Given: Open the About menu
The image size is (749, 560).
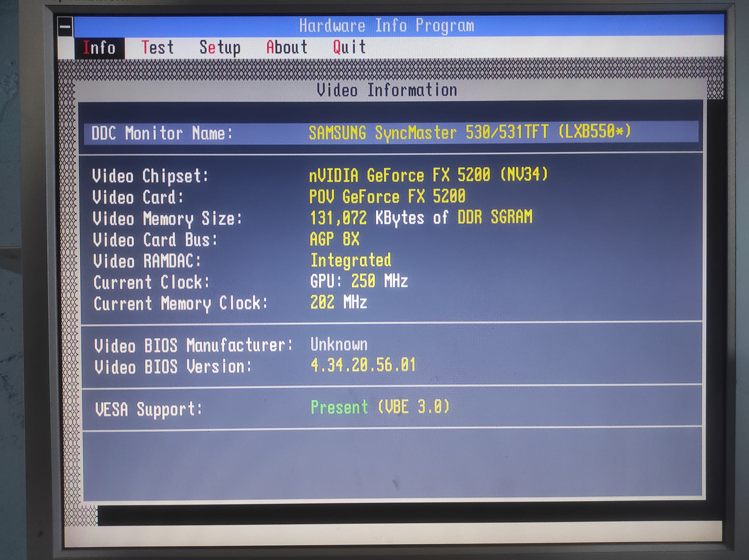Looking at the screenshot, I should [x=287, y=47].
